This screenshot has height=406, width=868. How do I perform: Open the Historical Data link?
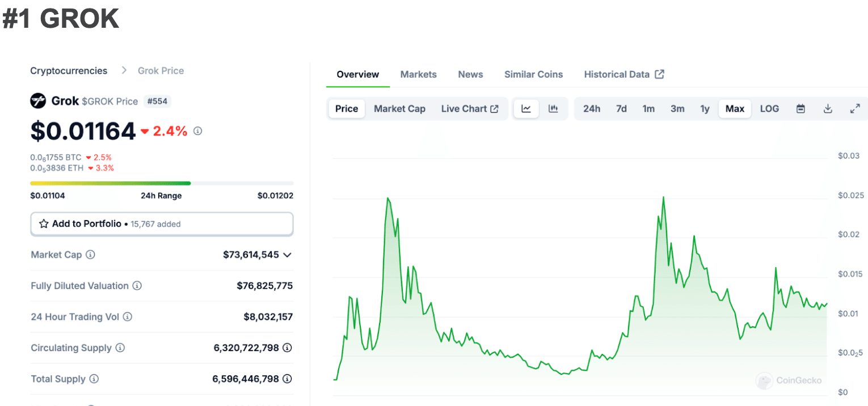tap(623, 74)
